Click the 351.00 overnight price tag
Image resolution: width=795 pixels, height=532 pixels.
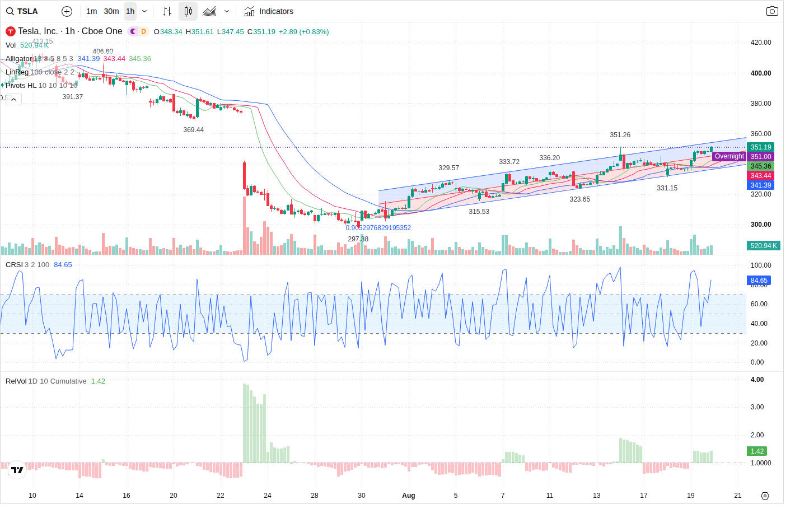(x=761, y=157)
